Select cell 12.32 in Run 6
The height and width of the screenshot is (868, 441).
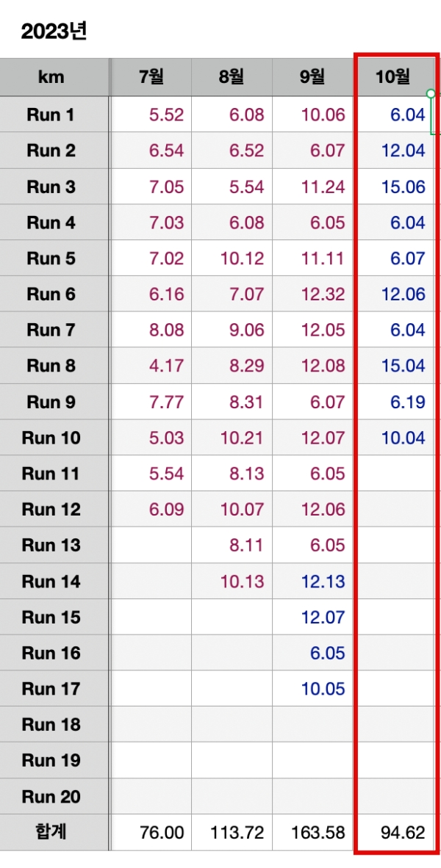tap(312, 294)
